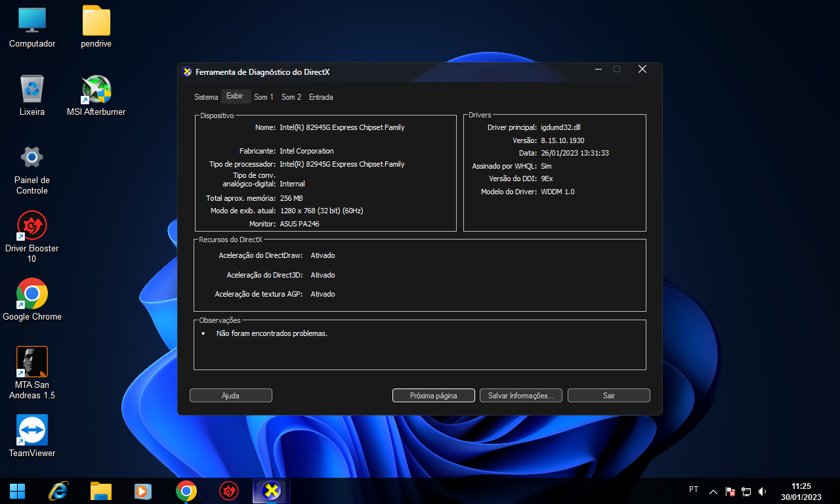Launch Chrome from the taskbar
The image size is (840, 504).
[x=186, y=491]
